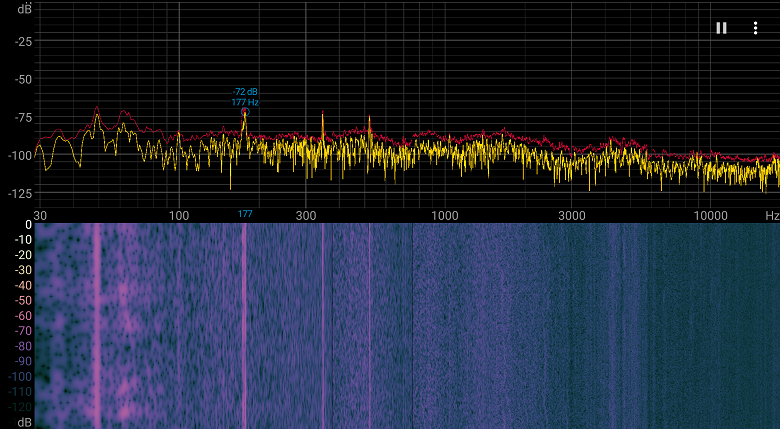
Task: Click the spectrogram color scale -40 label
Action: [22, 286]
